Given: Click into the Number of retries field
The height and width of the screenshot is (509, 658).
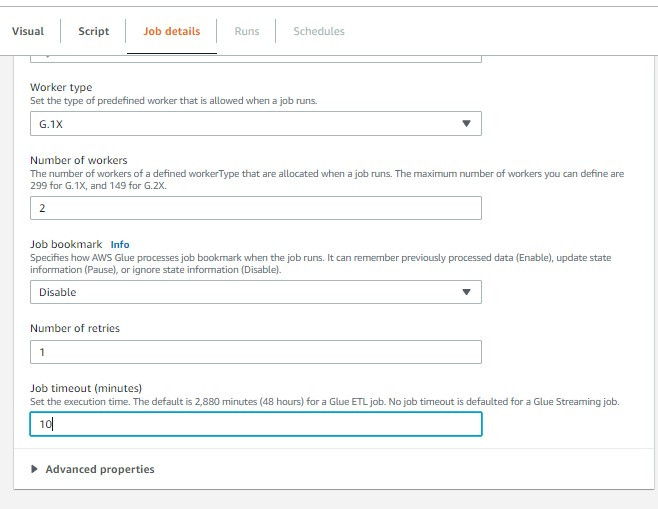Looking at the screenshot, I should point(255,352).
